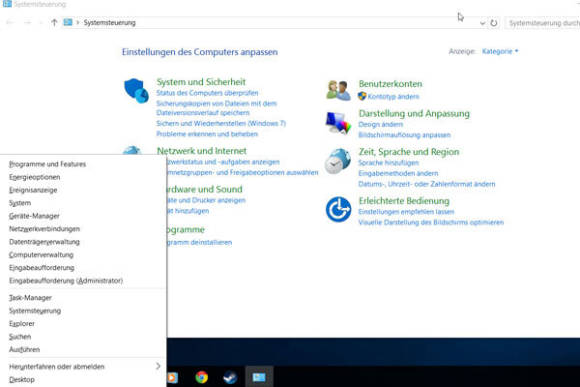Open Ereignisanzeige from the menu
The height and width of the screenshot is (387, 580).
click(33, 190)
